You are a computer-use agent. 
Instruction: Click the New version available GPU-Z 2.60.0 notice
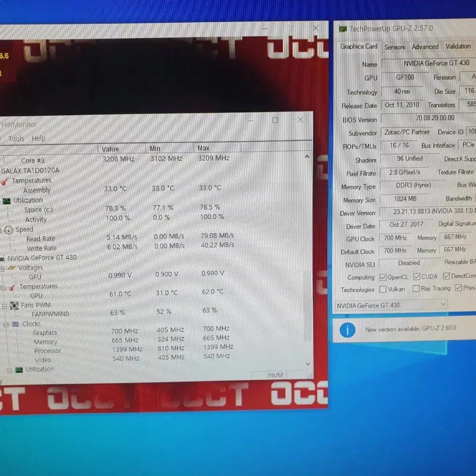[411, 329]
